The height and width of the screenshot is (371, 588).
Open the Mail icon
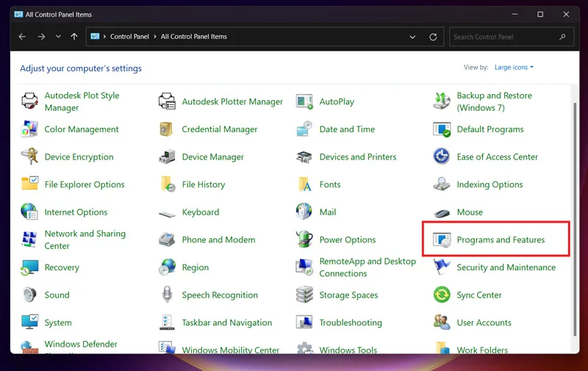pos(304,212)
